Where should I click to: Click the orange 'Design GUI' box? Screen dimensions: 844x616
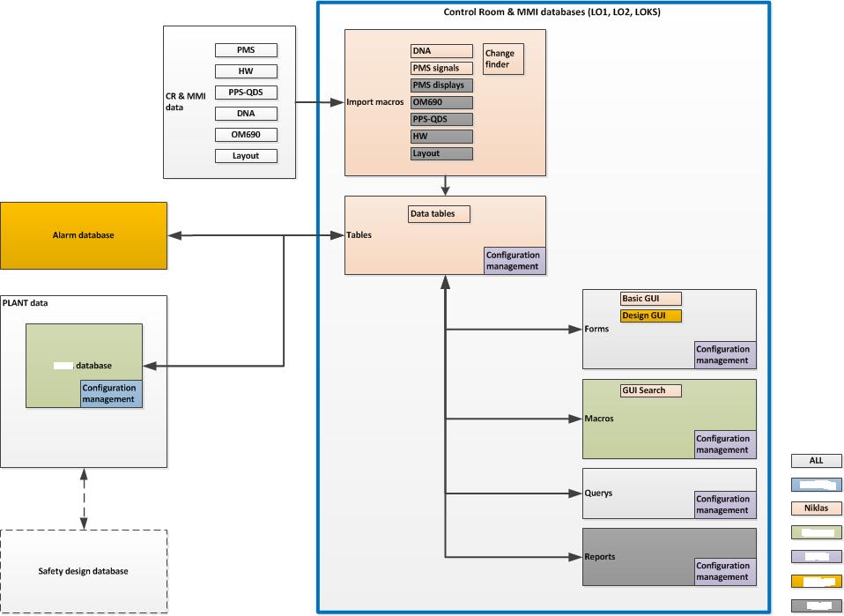click(651, 315)
